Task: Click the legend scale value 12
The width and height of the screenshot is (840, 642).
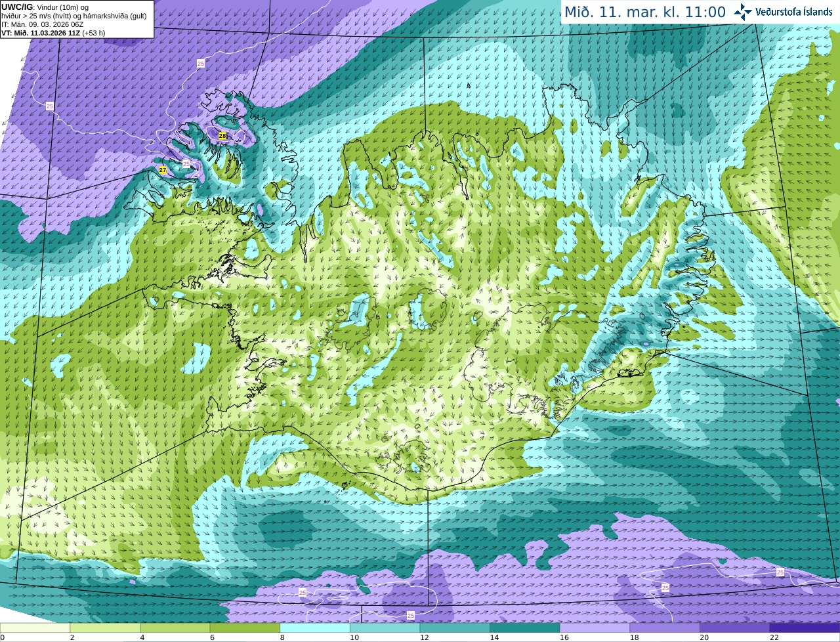Action: tap(425, 637)
